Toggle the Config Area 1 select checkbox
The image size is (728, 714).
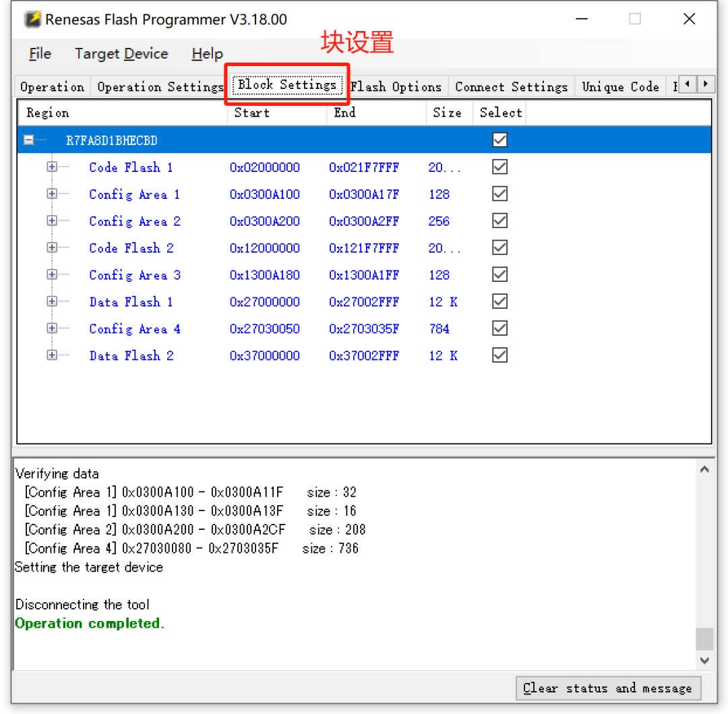tap(499, 194)
